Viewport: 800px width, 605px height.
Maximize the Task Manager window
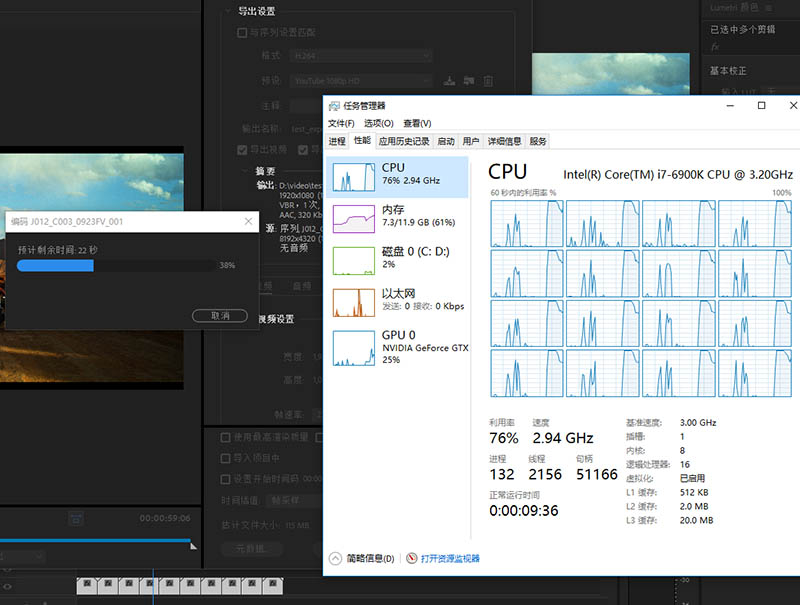pos(762,106)
